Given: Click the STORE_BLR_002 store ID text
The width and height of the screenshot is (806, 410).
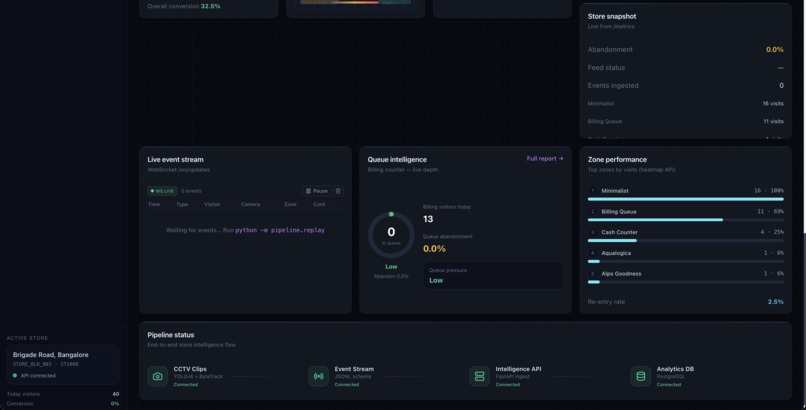Looking at the screenshot, I should click(32, 364).
